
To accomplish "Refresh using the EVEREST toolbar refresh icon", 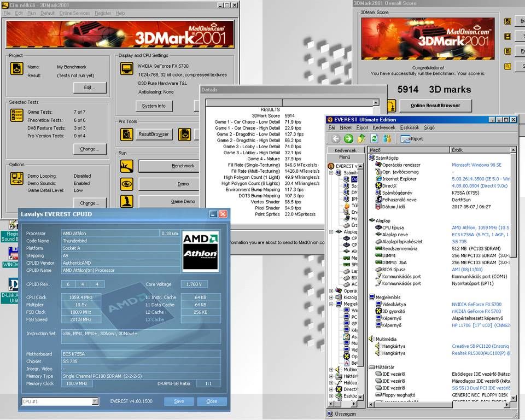I will pos(374,138).
